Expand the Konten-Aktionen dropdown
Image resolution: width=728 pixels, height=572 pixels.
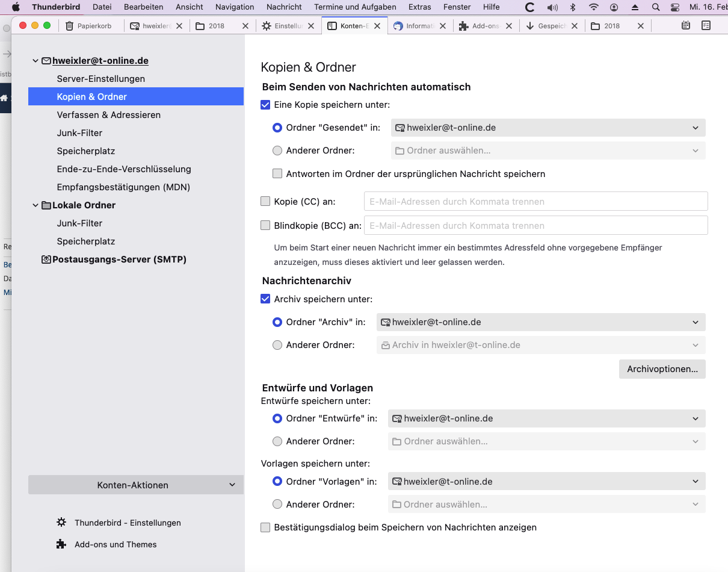[x=136, y=485]
